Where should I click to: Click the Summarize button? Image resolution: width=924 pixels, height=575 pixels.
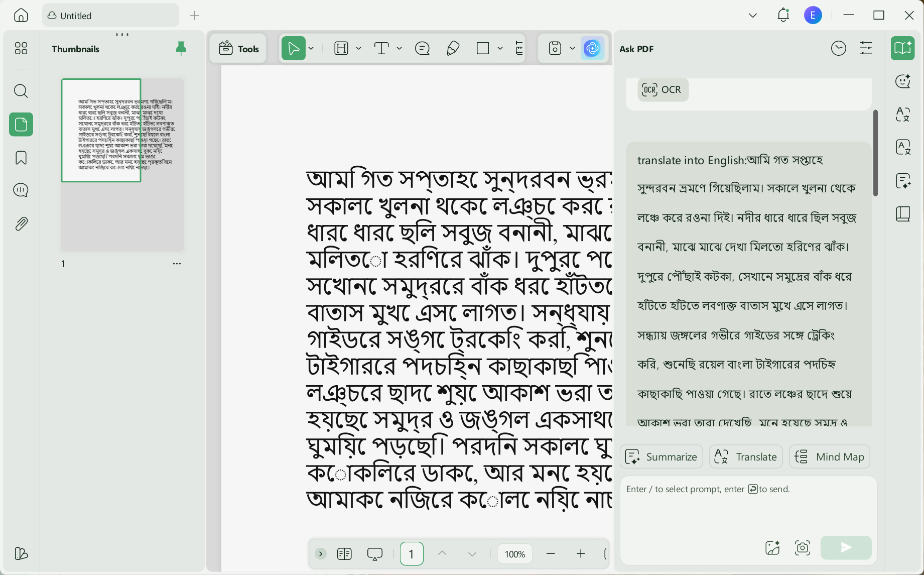(x=662, y=457)
